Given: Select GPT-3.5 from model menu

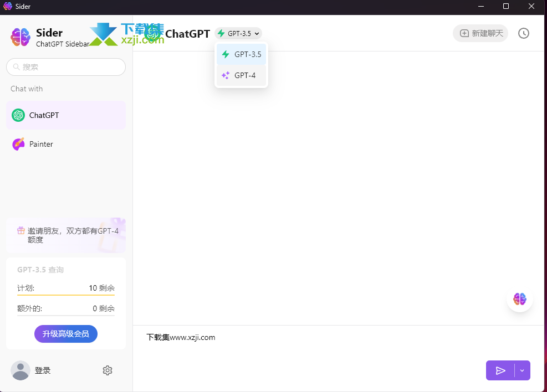Looking at the screenshot, I should tap(242, 54).
